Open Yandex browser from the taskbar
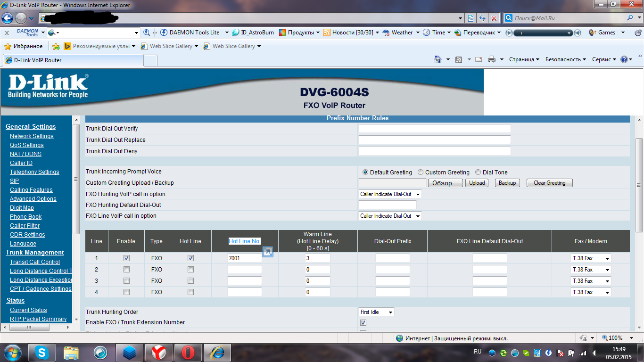The width and height of the screenshot is (644, 362). 158,353
